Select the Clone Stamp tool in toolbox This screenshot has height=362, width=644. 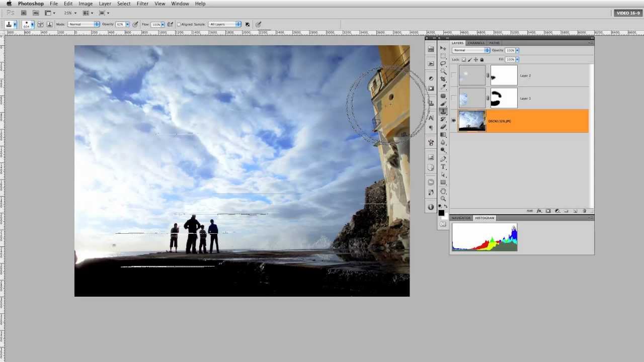pos(443,111)
